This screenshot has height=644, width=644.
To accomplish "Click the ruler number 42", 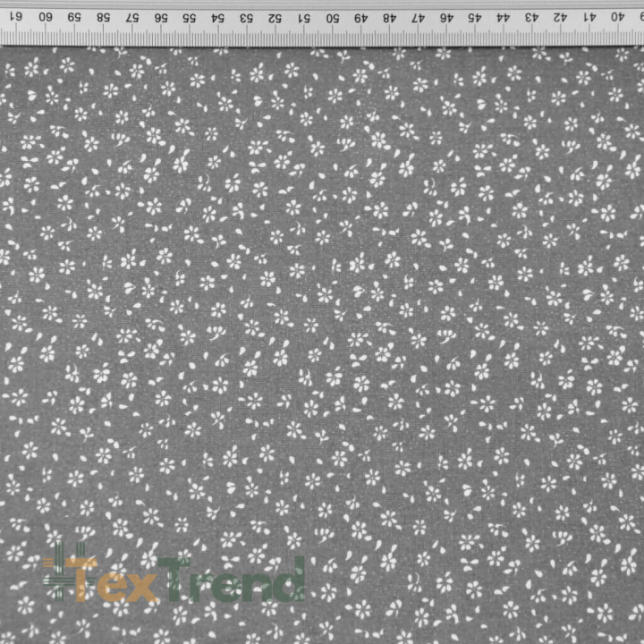I will pyautogui.click(x=559, y=17).
